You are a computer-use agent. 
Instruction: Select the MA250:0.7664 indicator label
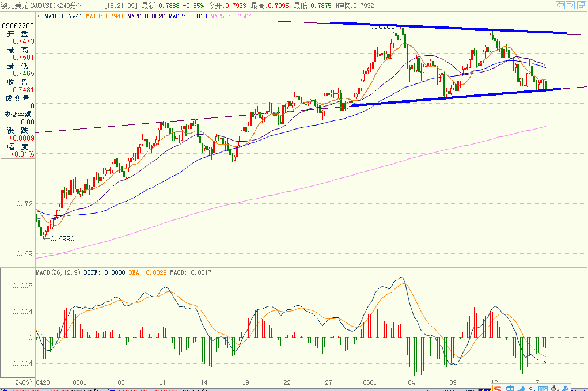[231, 16]
